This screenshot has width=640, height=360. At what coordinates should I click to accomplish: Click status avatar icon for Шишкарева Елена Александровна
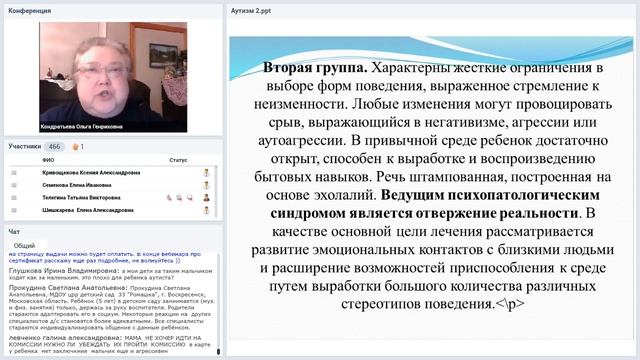click(207, 211)
